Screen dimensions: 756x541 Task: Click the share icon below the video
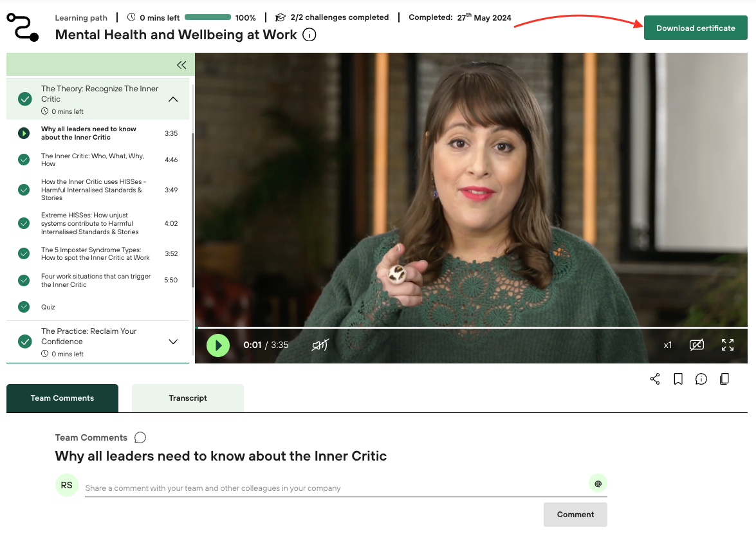(x=655, y=379)
